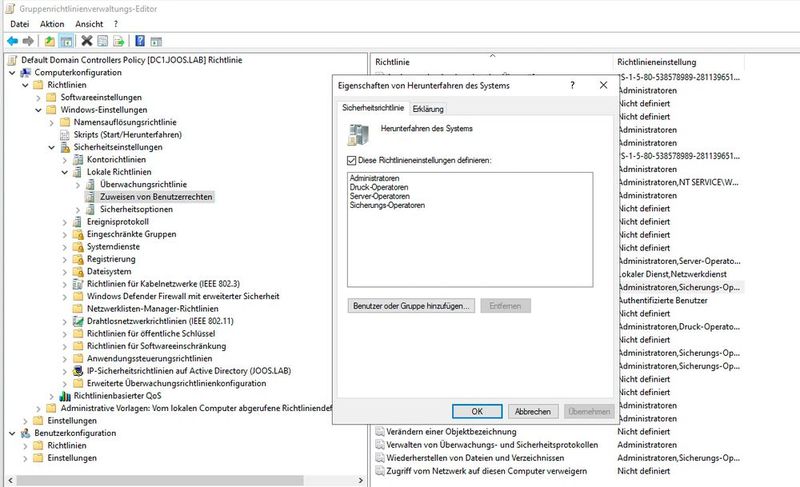Go up one level via folder-arrow toolbar icon

pos(49,41)
